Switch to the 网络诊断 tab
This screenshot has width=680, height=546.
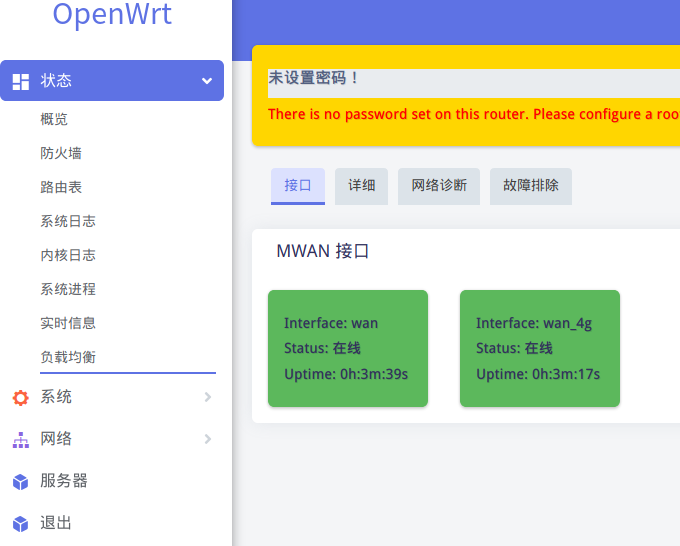pyautogui.click(x=439, y=186)
